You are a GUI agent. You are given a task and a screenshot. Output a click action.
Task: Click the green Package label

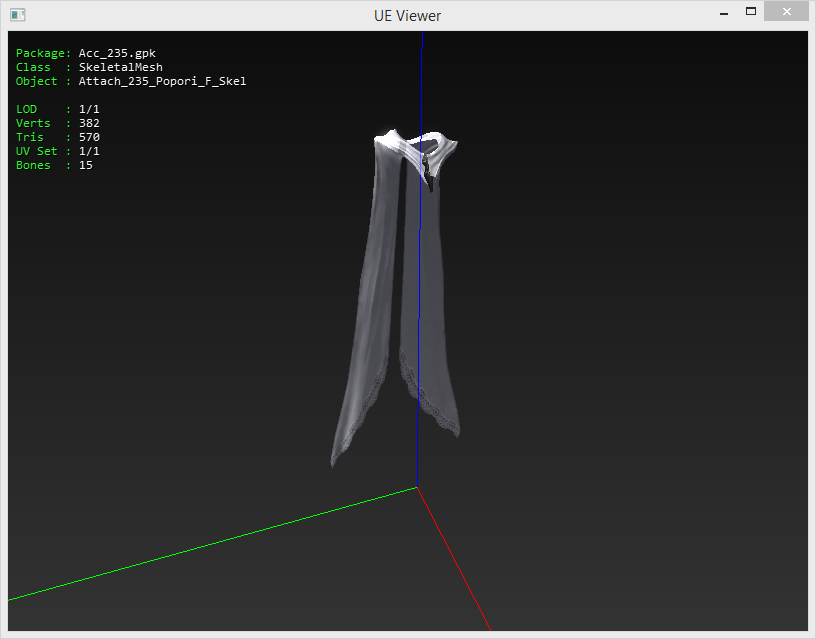[42, 53]
